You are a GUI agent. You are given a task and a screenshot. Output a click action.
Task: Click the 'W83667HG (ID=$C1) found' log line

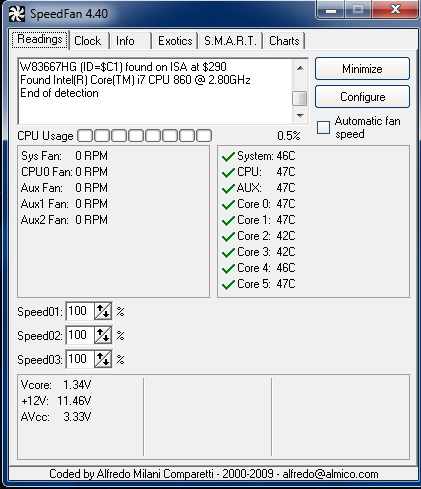(123, 67)
